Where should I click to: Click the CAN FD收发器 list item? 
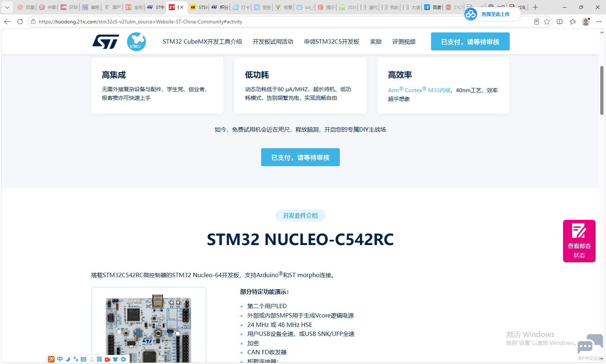click(x=267, y=352)
